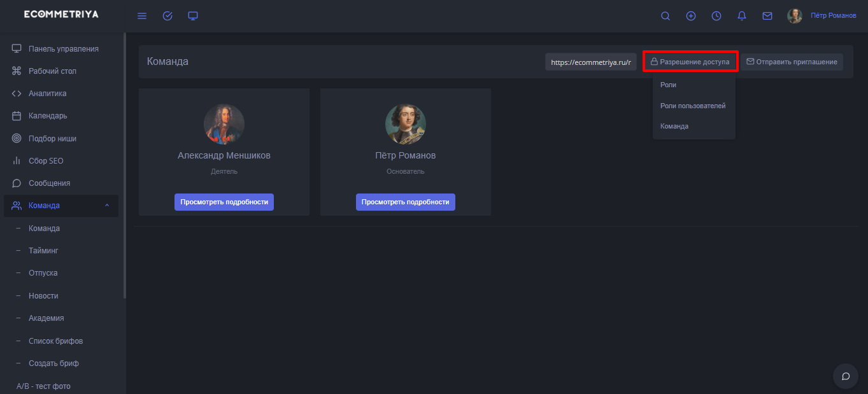Click the ecommetriya.ru referral link field

click(x=590, y=62)
